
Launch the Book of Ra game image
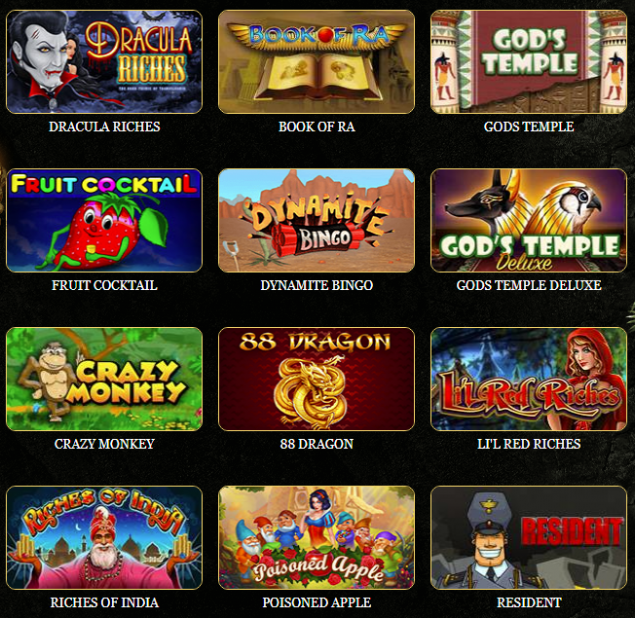pyautogui.click(x=316, y=62)
